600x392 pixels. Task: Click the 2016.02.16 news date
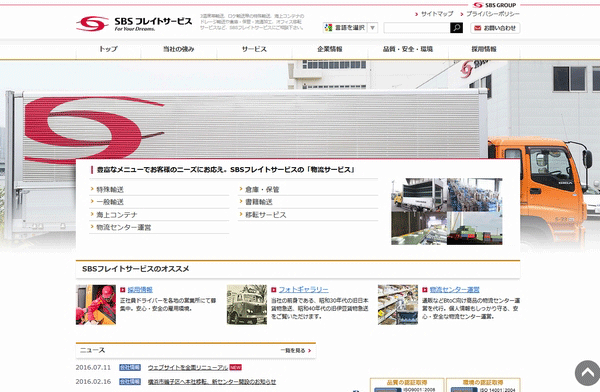tap(93, 382)
